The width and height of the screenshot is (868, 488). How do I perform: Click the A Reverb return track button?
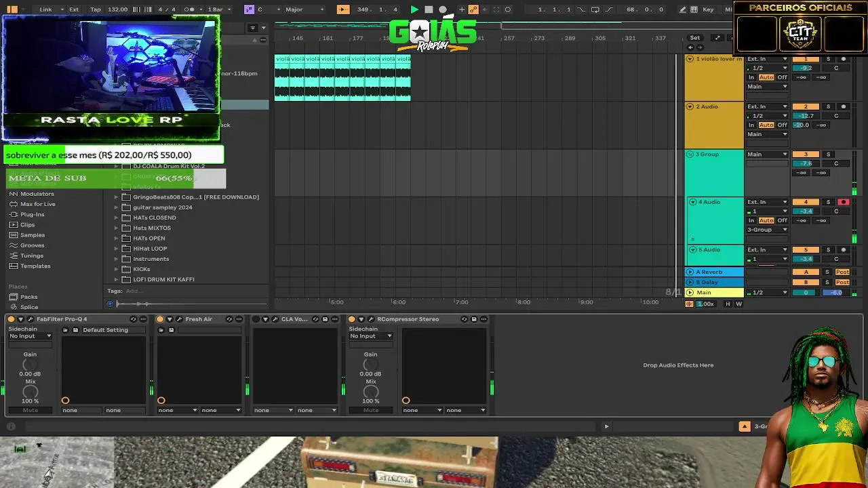pyautogui.click(x=806, y=272)
